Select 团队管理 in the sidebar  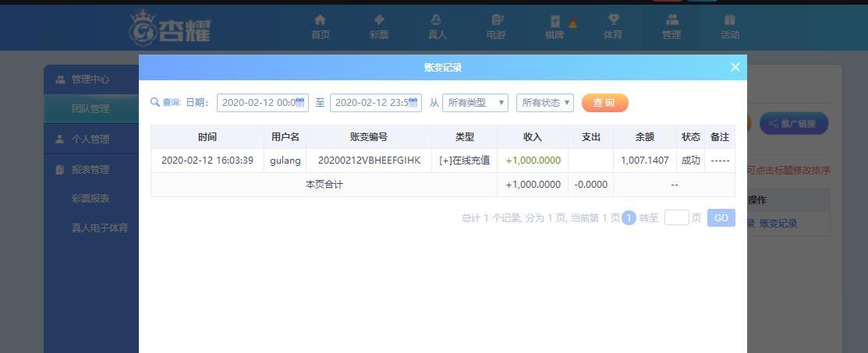(x=90, y=109)
